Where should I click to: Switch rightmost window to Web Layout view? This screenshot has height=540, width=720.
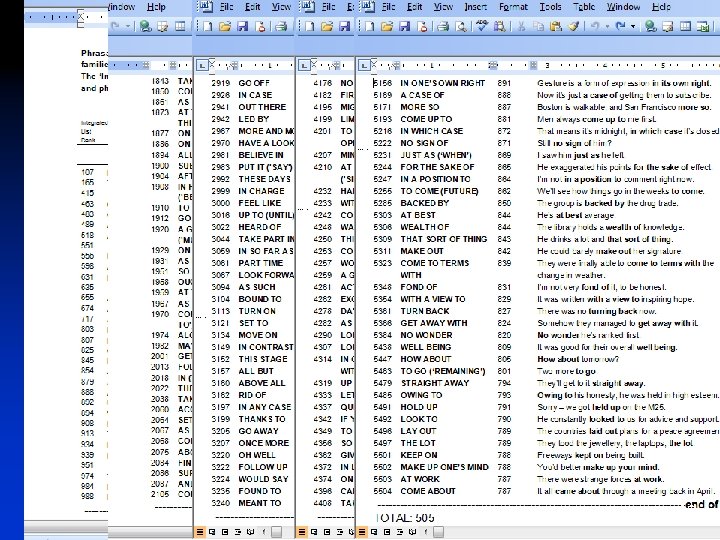click(x=374, y=532)
